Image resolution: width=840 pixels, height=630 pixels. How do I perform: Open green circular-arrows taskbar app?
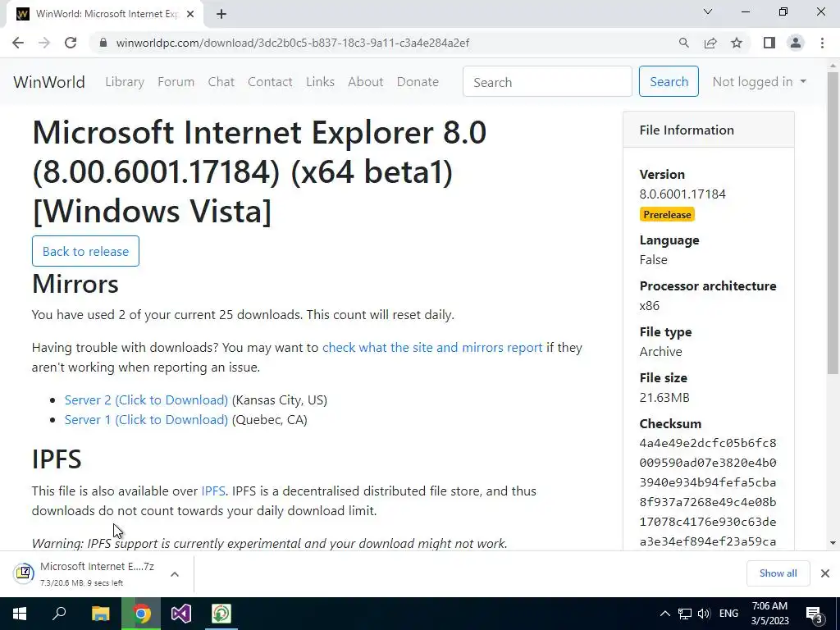(221, 614)
